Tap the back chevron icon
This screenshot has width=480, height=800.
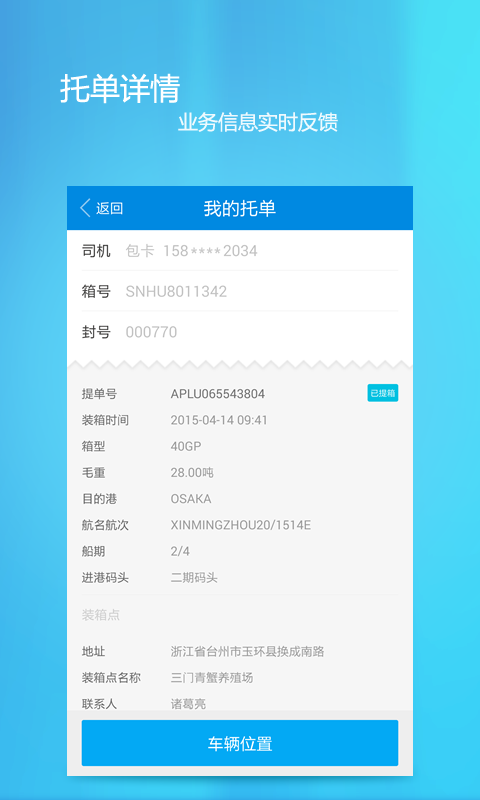[x=85, y=208]
